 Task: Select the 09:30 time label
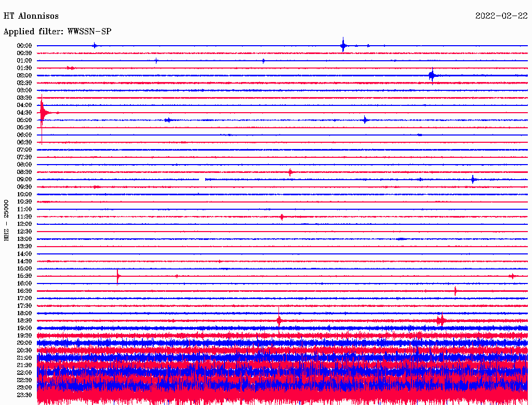pyautogui.click(x=24, y=187)
